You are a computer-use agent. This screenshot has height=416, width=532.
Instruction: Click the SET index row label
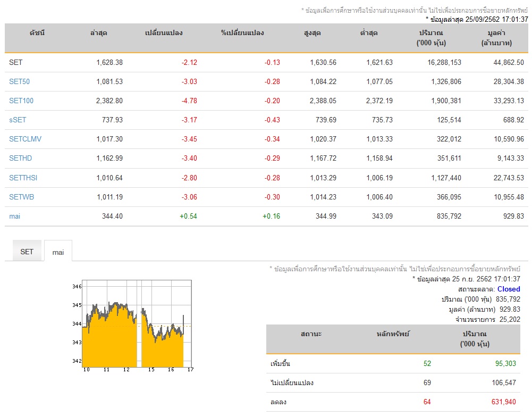tap(15, 62)
